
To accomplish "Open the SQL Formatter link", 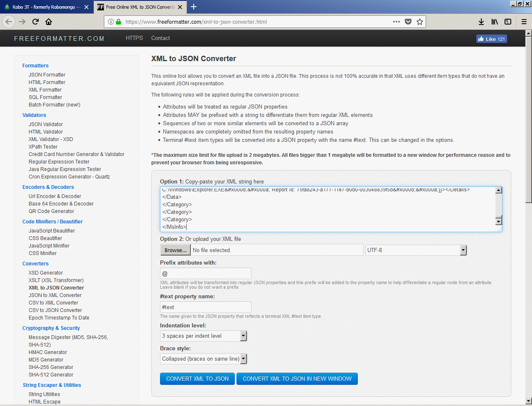I will (45, 97).
